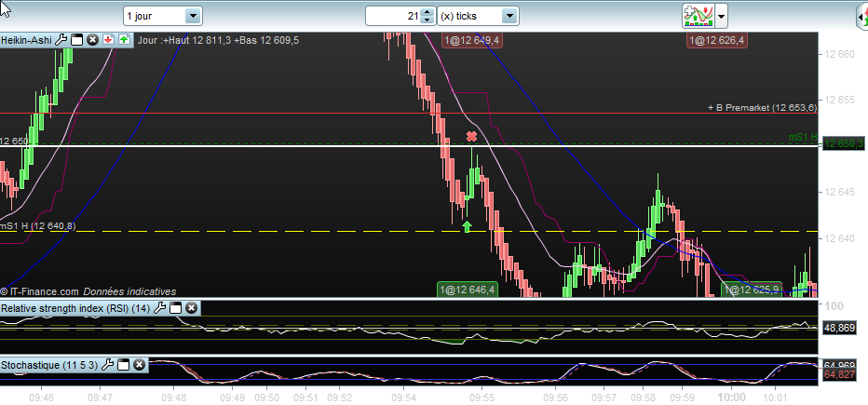
Task: Open Heikin-Ashi settings wrench
Action: [x=61, y=40]
